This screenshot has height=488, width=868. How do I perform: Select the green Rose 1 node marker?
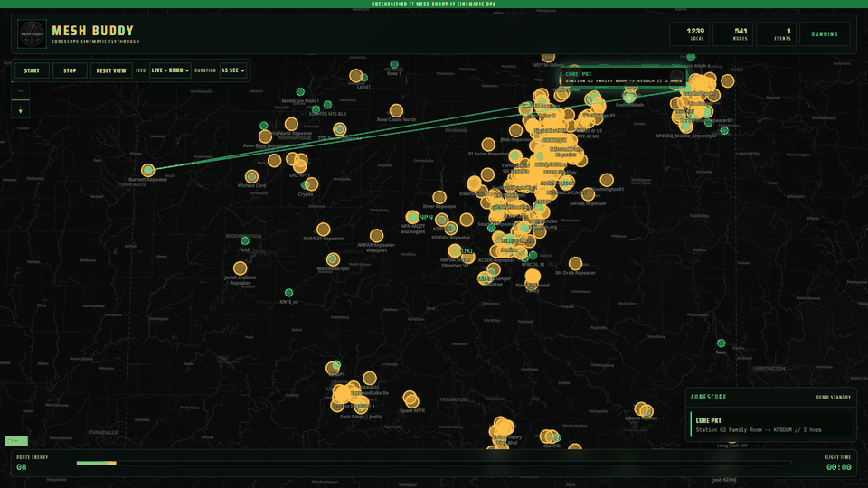pyautogui.click(x=394, y=65)
